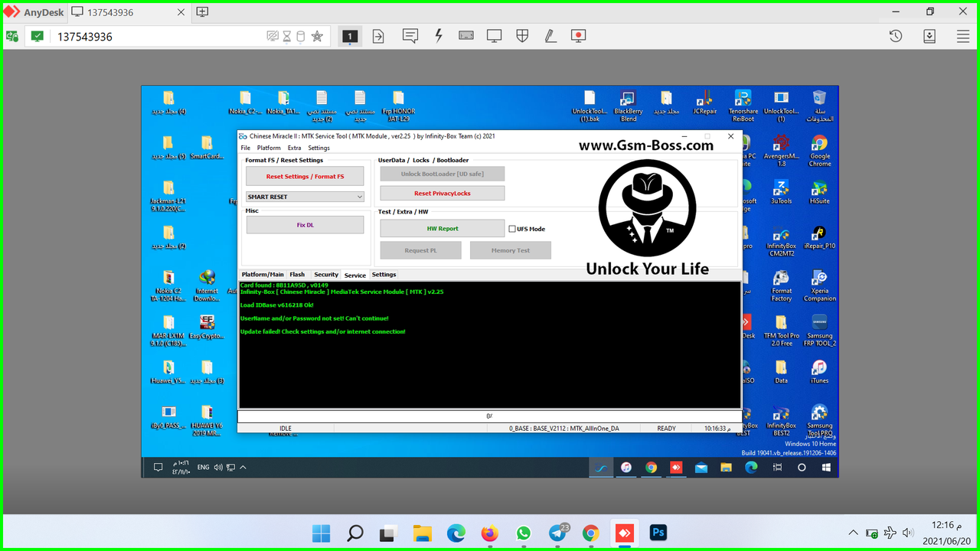Open the BlackBerry Blend desktop icon
The image size is (980, 551).
[629, 106]
